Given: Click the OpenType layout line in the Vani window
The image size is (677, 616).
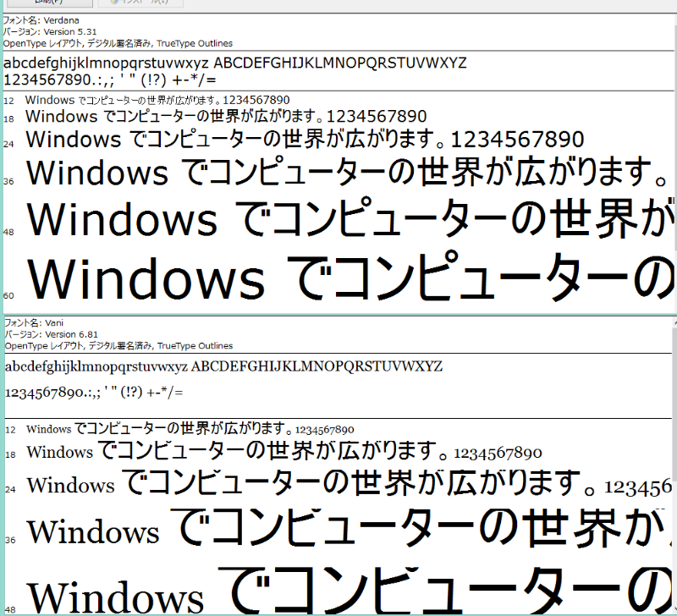Looking at the screenshot, I should click(x=118, y=346).
